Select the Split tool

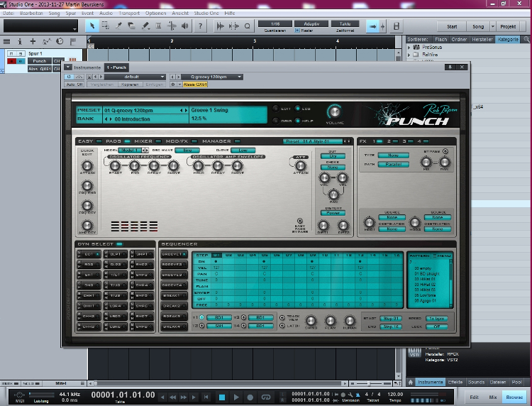(118, 26)
